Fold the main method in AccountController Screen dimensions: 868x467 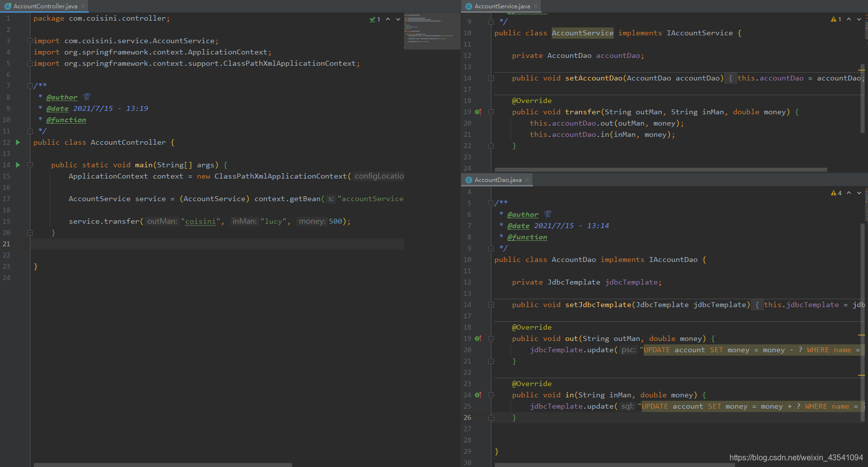coord(30,165)
